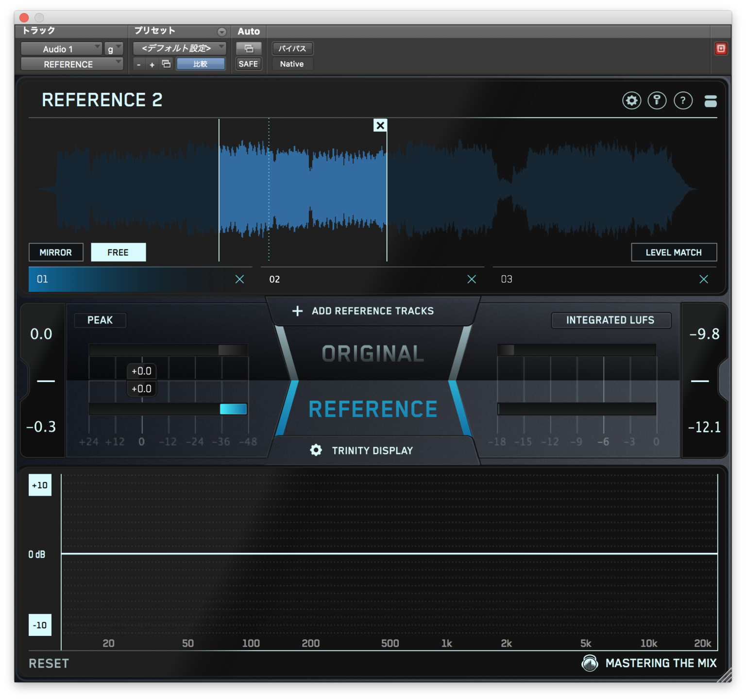Enable MIRROR playback mode

56,252
